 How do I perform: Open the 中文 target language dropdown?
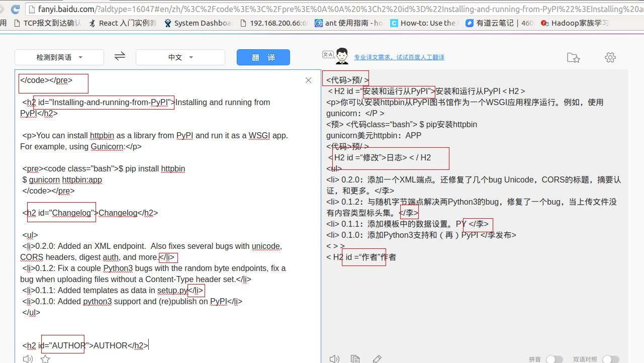pos(180,57)
